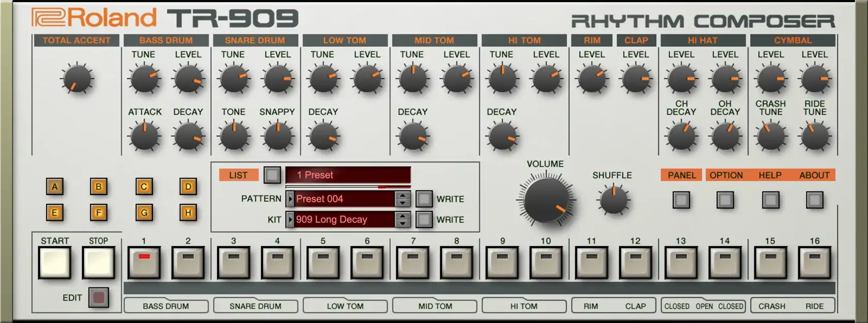This screenshot has width=868, height=323.
Task: Select the BASS DRUM instrument tab
Action: [x=166, y=306]
